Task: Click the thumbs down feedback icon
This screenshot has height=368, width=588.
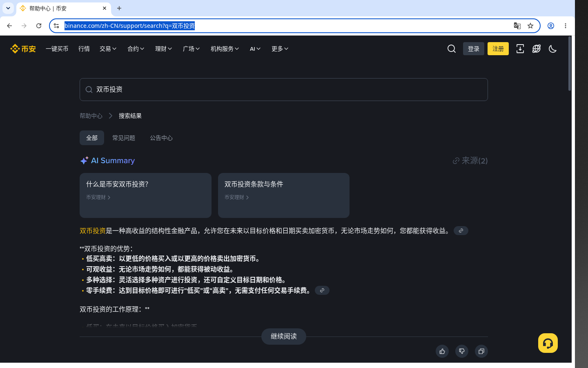Action: coord(462,351)
